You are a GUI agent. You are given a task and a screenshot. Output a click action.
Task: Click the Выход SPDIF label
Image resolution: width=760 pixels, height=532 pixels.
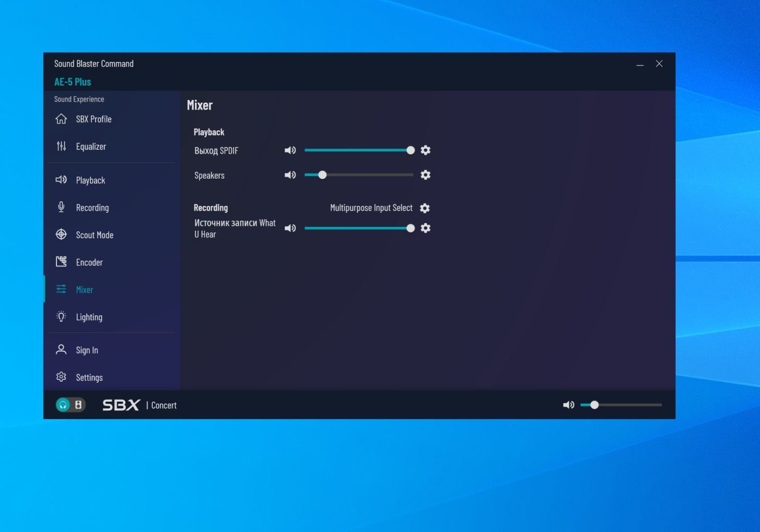tap(216, 151)
